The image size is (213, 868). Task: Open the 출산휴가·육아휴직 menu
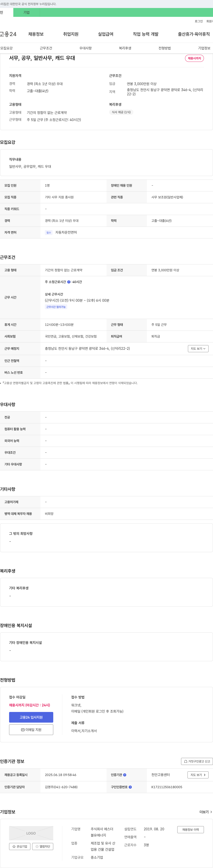click(x=194, y=34)
